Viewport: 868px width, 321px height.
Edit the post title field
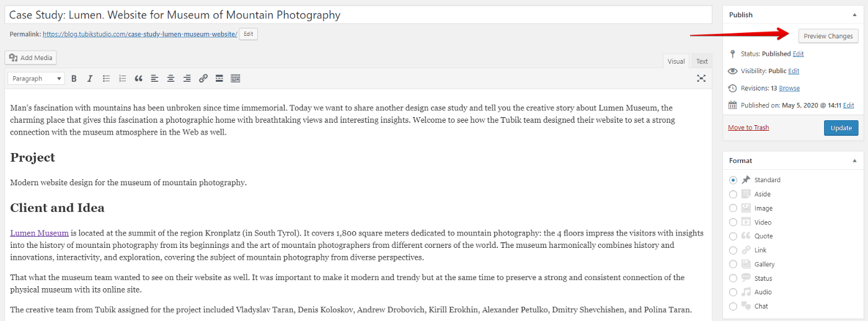coord(358,15)
